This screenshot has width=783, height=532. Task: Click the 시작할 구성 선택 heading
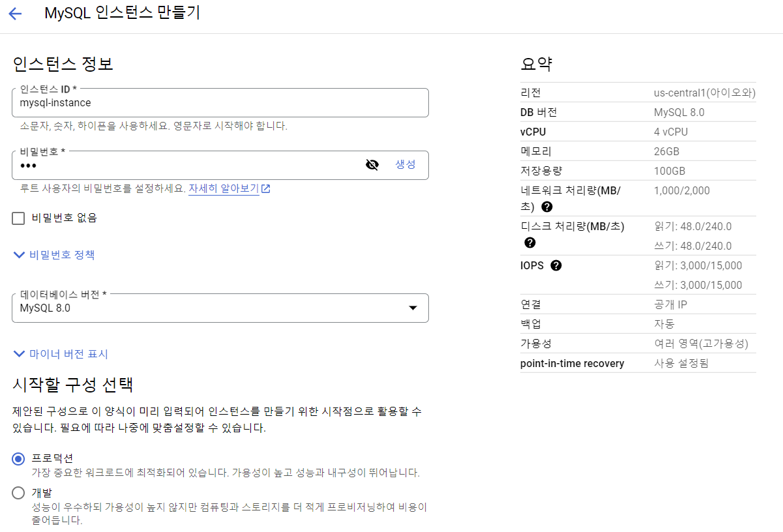click(x=73, y=384)
